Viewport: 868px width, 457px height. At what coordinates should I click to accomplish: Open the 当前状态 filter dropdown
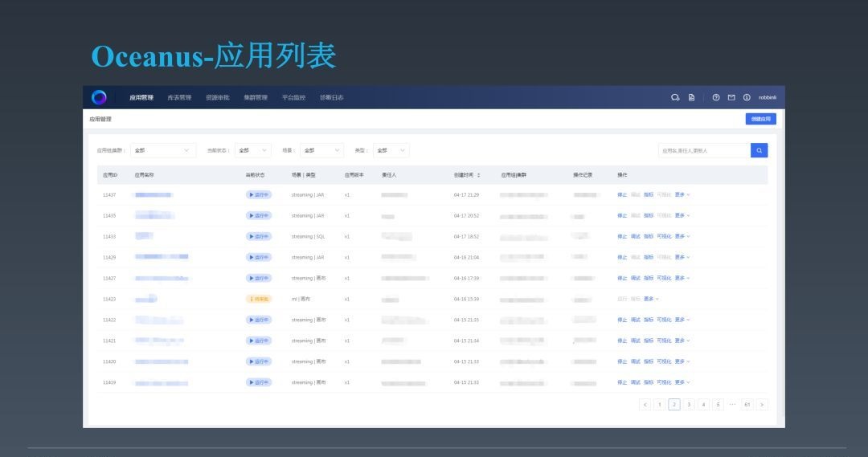252,150
